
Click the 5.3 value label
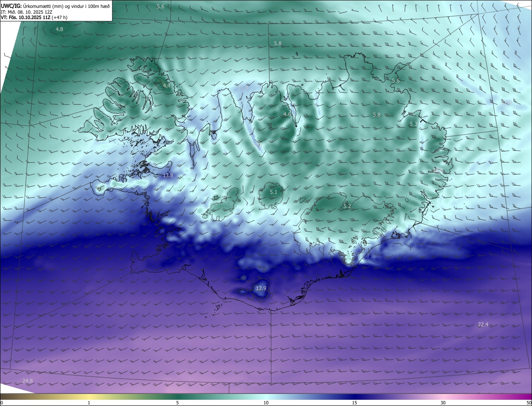pos(414,124)
